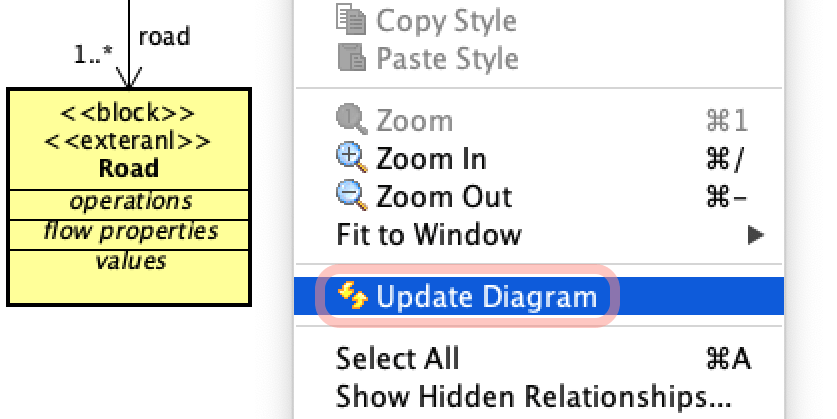The image size is (837, 419).
Task: Click the Zoom magnifier icon
Action: (x=352, y=119)
